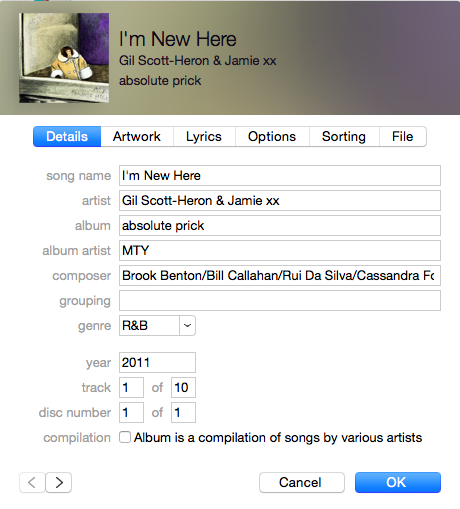Screen dimensions: 460x509
Task: Click the album artwork thumbnail
Action: pyautogui.click(x=64, y=58)
